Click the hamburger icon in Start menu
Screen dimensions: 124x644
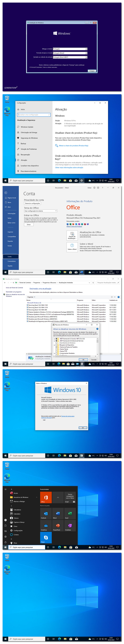(x=5, y=489)
